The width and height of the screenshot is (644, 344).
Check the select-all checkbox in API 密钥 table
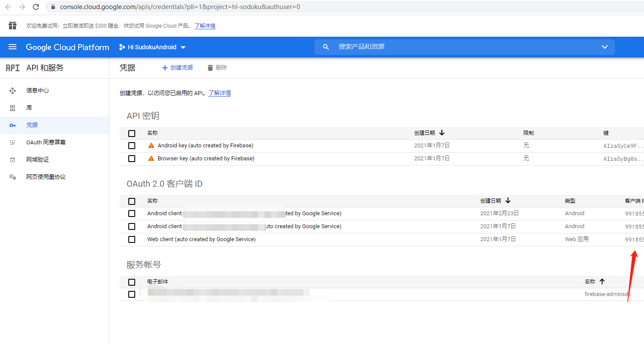[x=132, y=133]
